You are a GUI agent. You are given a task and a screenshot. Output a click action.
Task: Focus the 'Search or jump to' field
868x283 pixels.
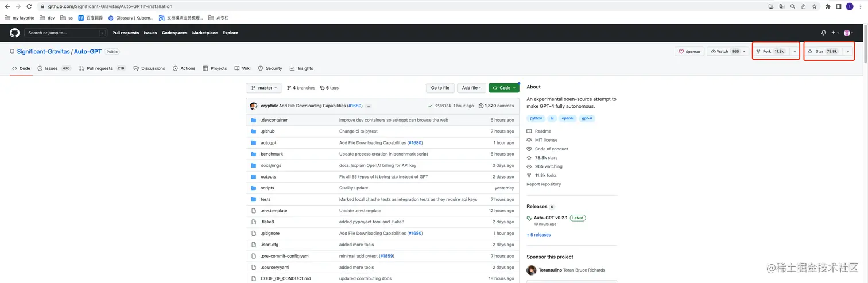(x=65, y=33)
